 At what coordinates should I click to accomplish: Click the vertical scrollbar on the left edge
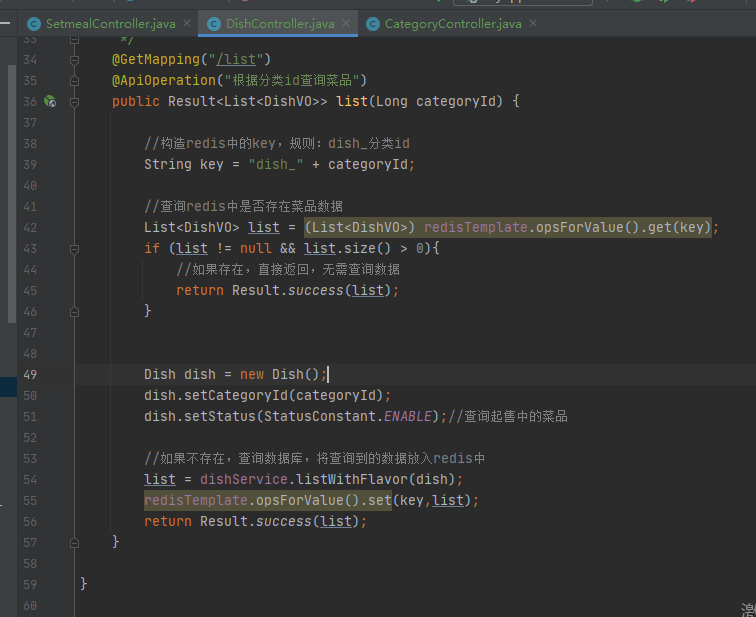[12, 193]
